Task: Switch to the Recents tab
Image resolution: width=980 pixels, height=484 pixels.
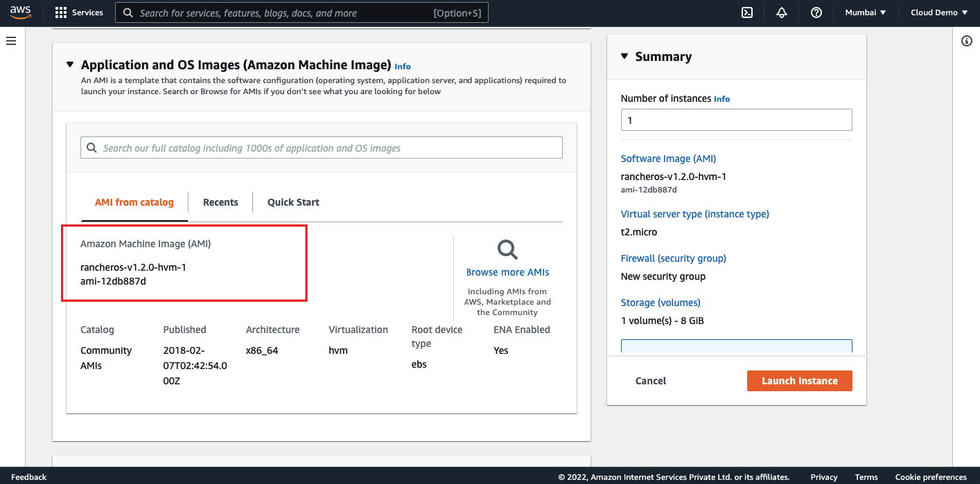Action: pos(220,202)
